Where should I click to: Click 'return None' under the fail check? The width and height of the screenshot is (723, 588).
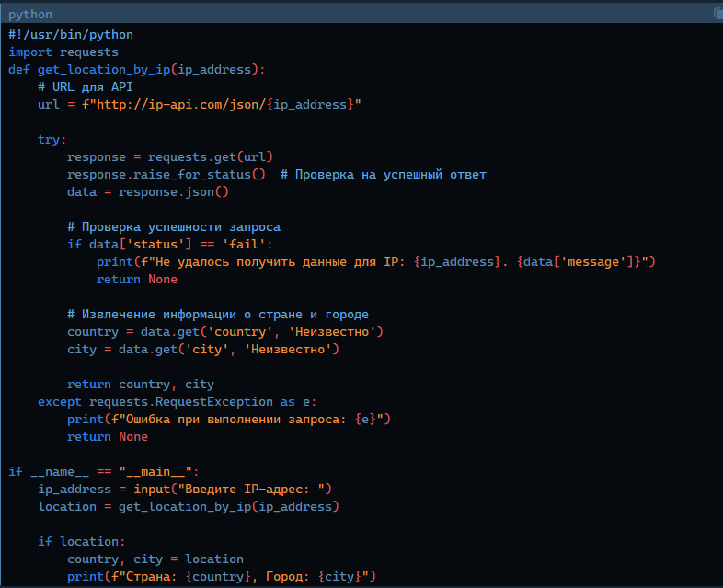[137, 280]
